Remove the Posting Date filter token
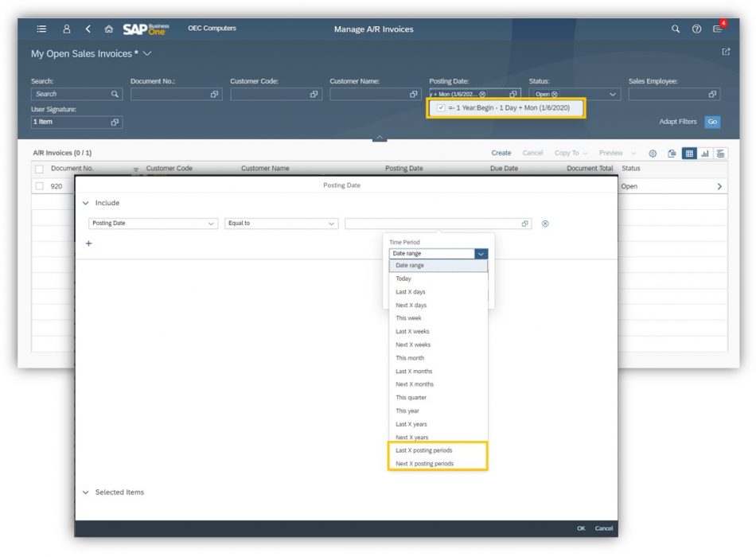756x557 pixels. 482,94
